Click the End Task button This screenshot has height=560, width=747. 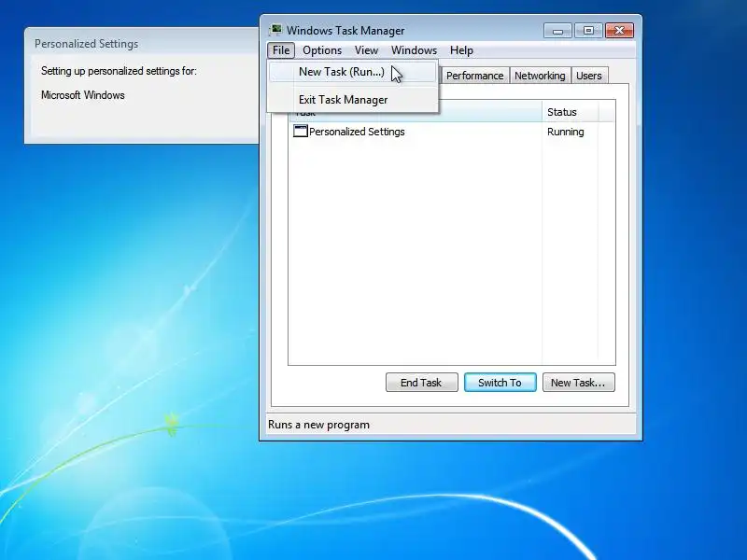(x=421, y=383)
